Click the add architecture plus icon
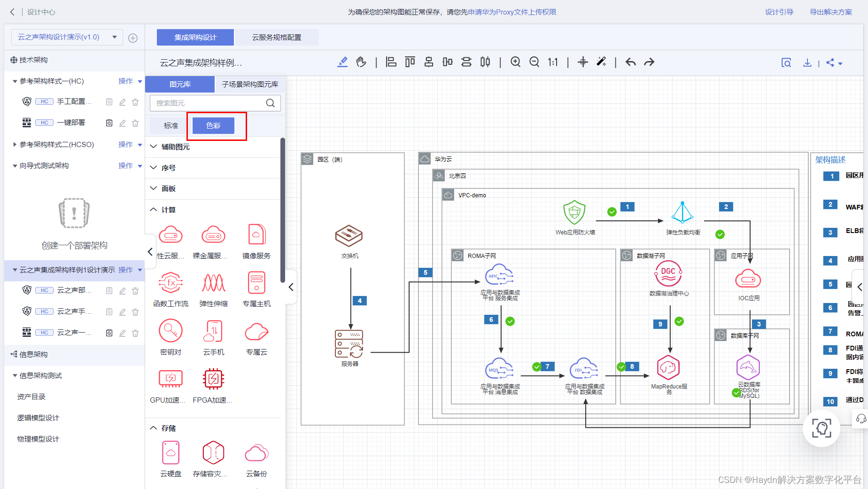 click(133, 38)
